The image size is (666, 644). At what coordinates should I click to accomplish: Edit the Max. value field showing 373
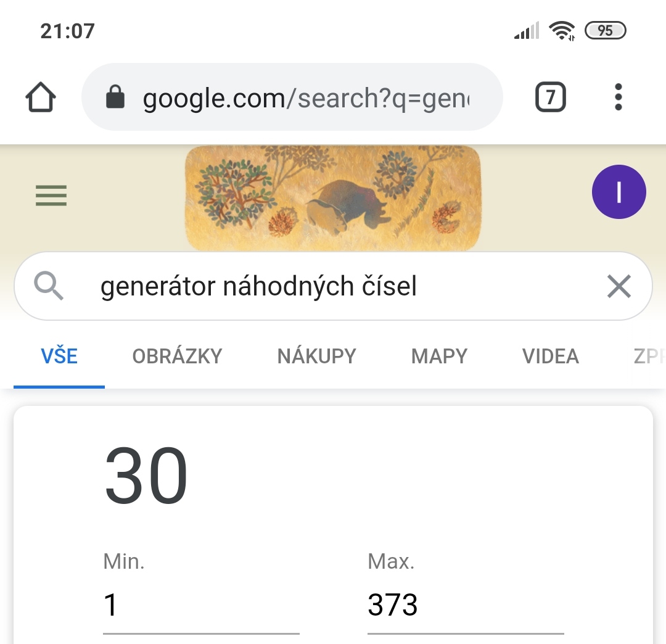(x=465, y=605)
